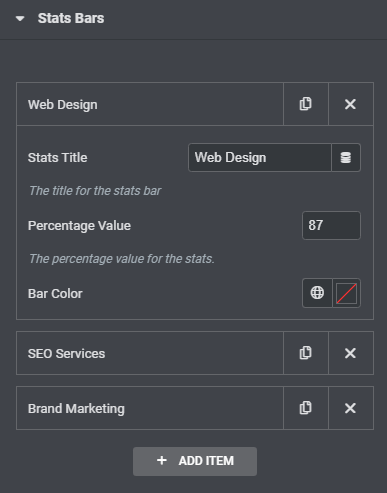Screen dimensions: 387x493
Task: Collapse the Web Design item header
Action: [x=150, y=104]
